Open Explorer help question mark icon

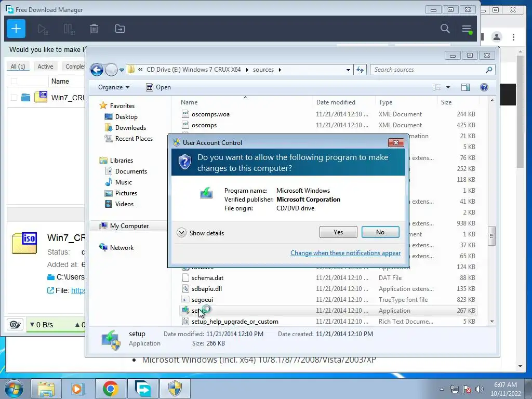(484, 87)
